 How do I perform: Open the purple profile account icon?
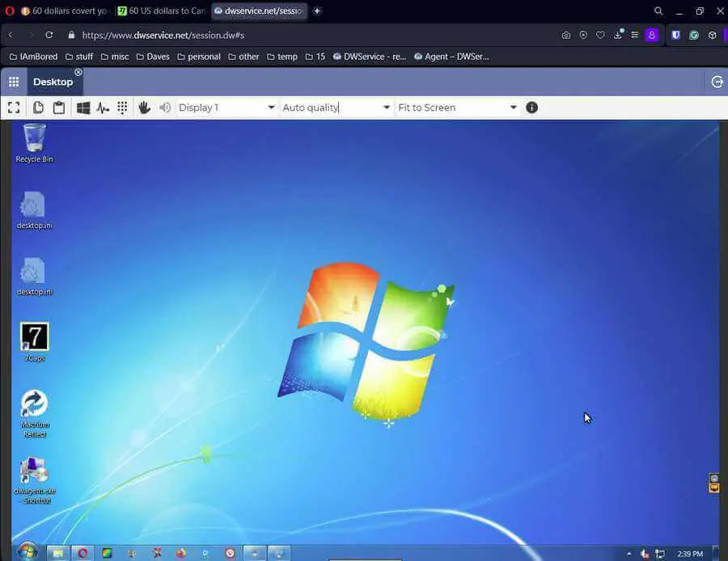(x=652, y=36)
